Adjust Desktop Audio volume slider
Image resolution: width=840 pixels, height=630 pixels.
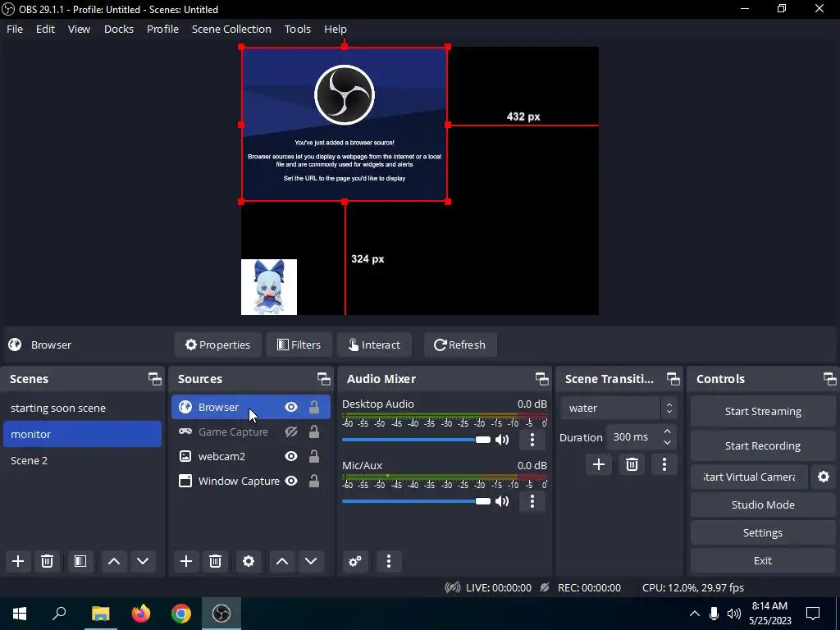click(x=416, y=440)
